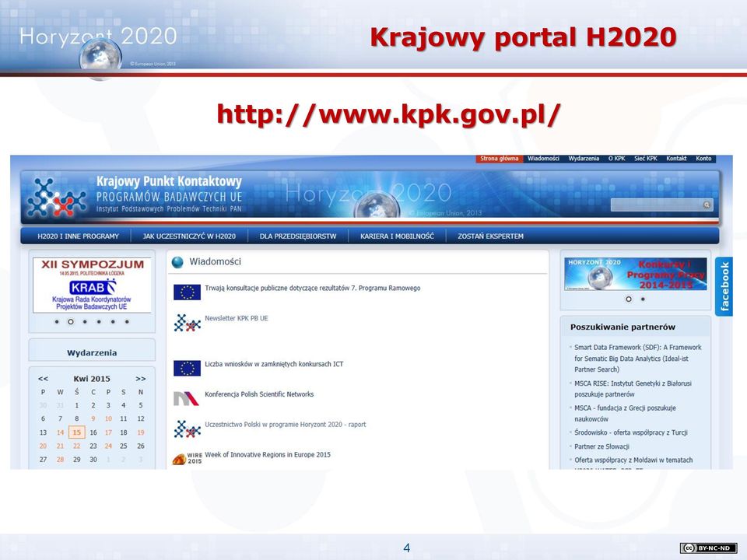Go to next month with >> arrow
This screenshot has width=747, height=560.
141,379
